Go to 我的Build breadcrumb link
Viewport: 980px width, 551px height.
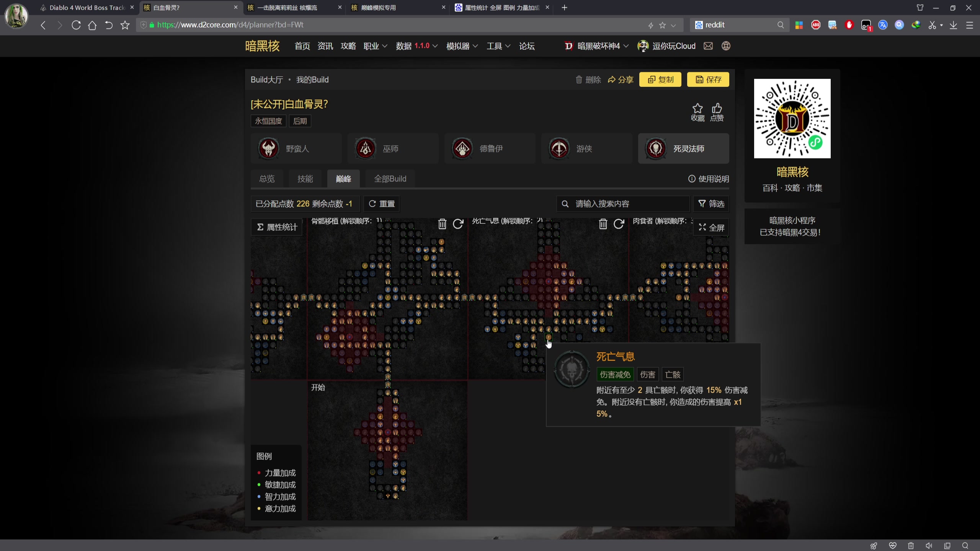pyautogui.click(x=312, y=80)
